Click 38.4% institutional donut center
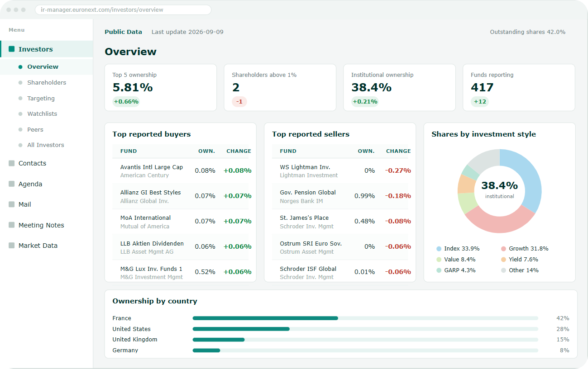 (500, 189)
